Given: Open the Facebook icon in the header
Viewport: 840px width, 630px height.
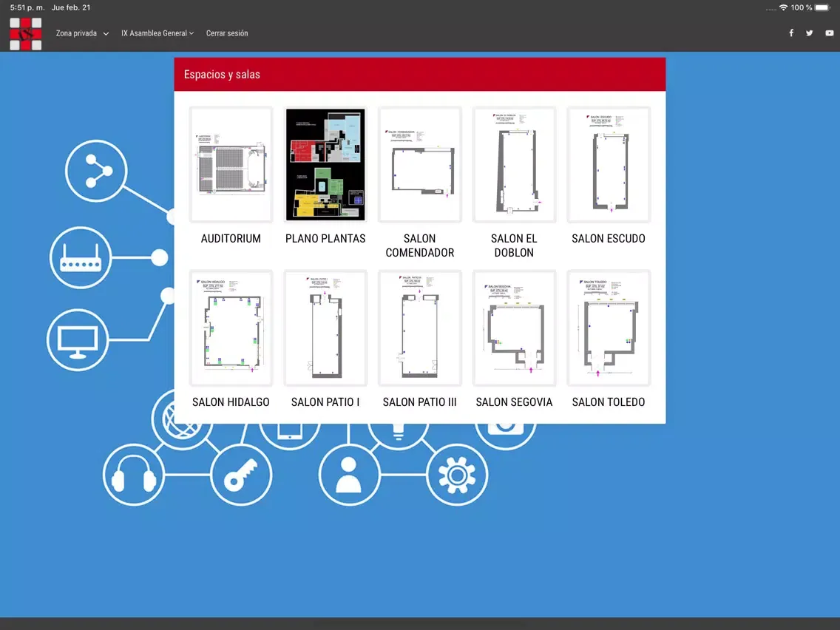Looking at the screenshot, I should tap(791, 33).
